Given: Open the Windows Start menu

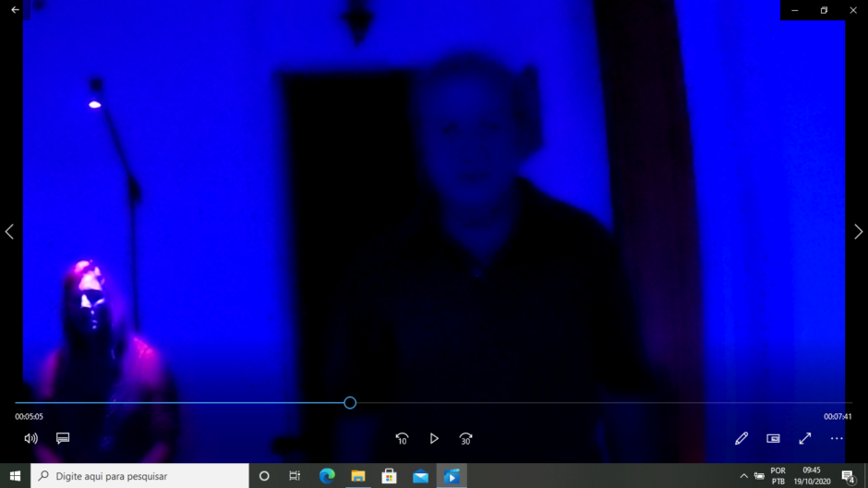Looking at the screenshot, I should pyautogui.click(x=15, y=476).
